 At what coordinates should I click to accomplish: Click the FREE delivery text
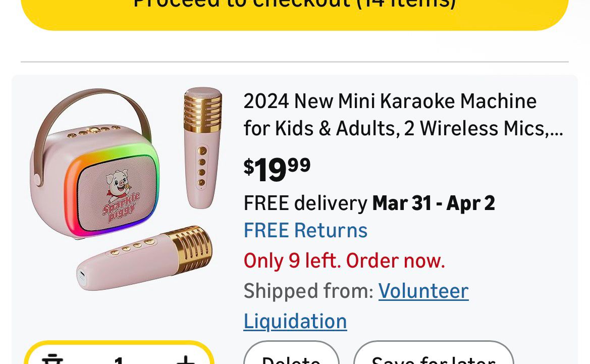pos(305,203)
